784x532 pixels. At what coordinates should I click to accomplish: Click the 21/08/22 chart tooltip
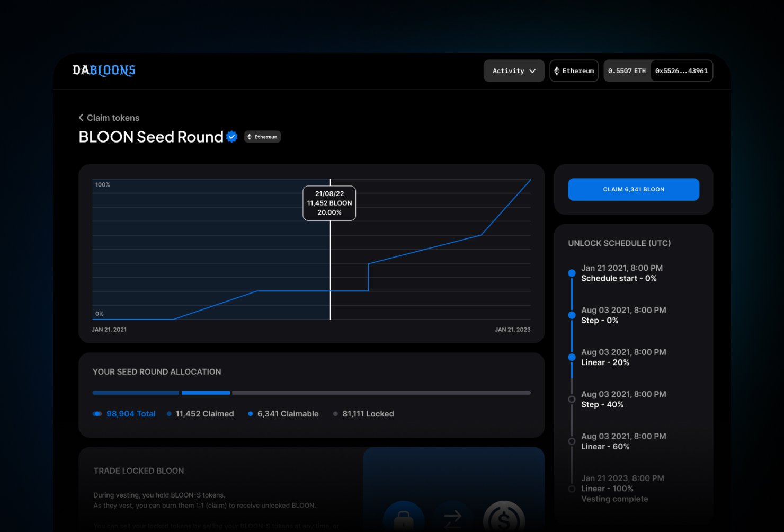tap(329, 203)
